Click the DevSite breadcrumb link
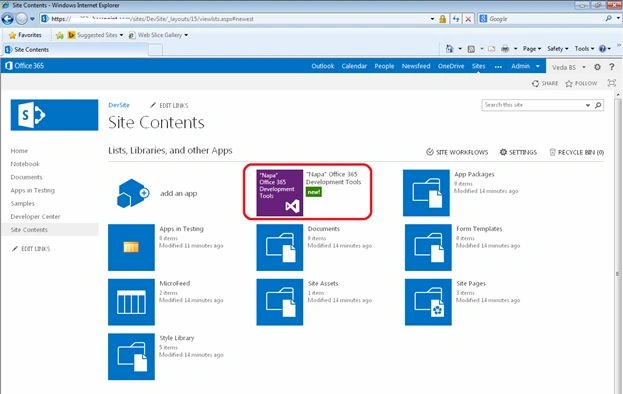This screenshot has height=394, width=623. [x=119, y=105]
